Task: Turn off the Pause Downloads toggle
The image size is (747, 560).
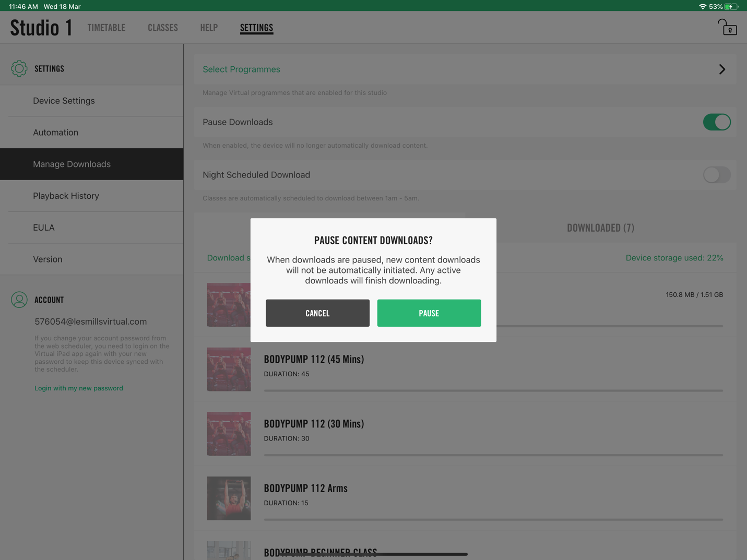Action: pyautogui.click(x=717, y=122)
